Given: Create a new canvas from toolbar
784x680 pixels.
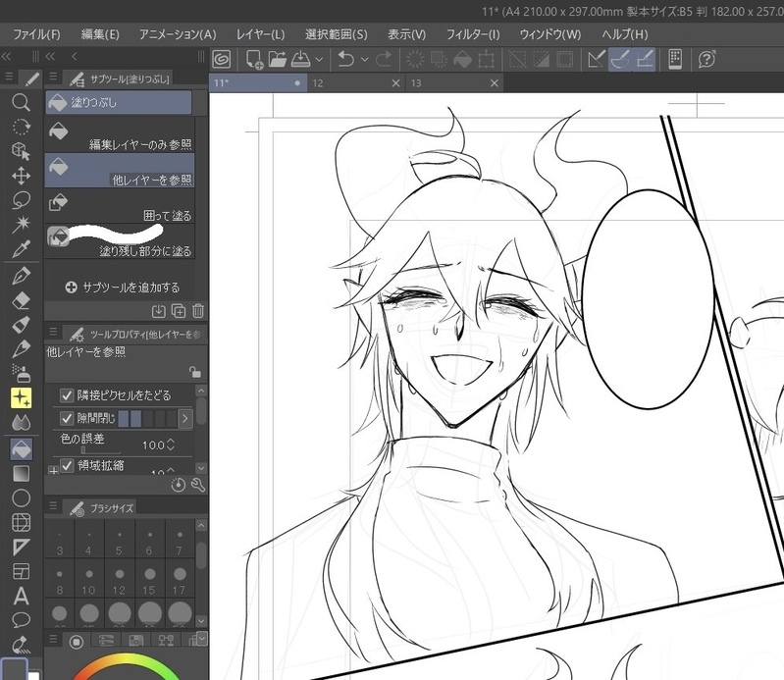Looking at the screenshot, I should click(254, 60).
